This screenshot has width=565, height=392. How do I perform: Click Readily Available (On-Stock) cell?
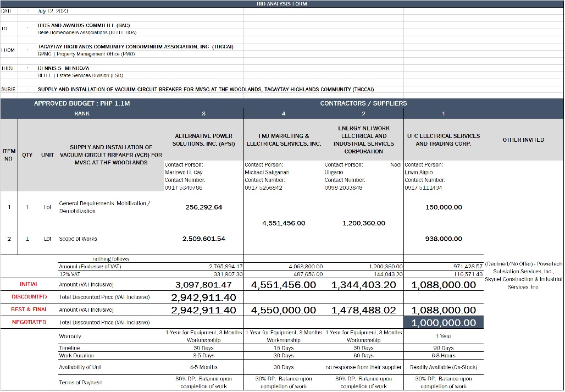[x=444, y=367]
